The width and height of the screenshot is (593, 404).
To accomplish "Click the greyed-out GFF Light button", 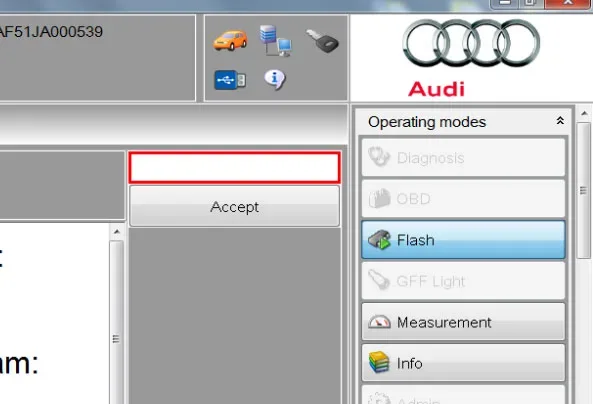I will click(x=463, y=281).
